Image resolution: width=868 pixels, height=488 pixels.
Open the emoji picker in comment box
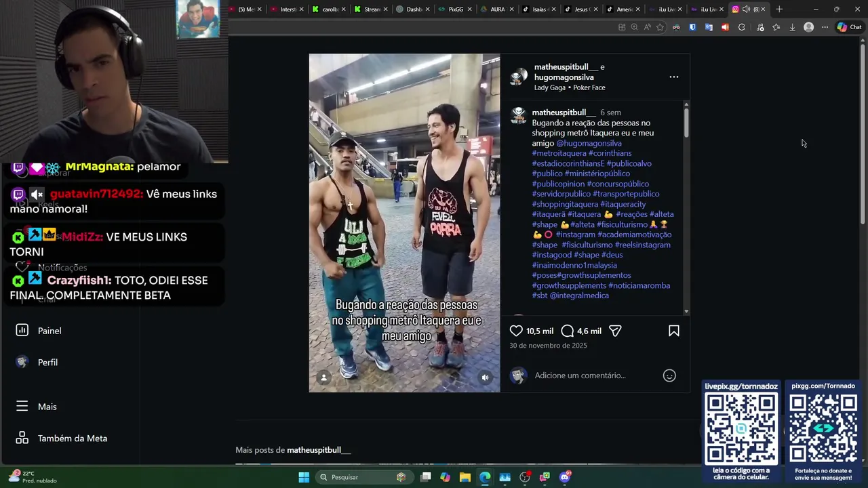point(669,375)
